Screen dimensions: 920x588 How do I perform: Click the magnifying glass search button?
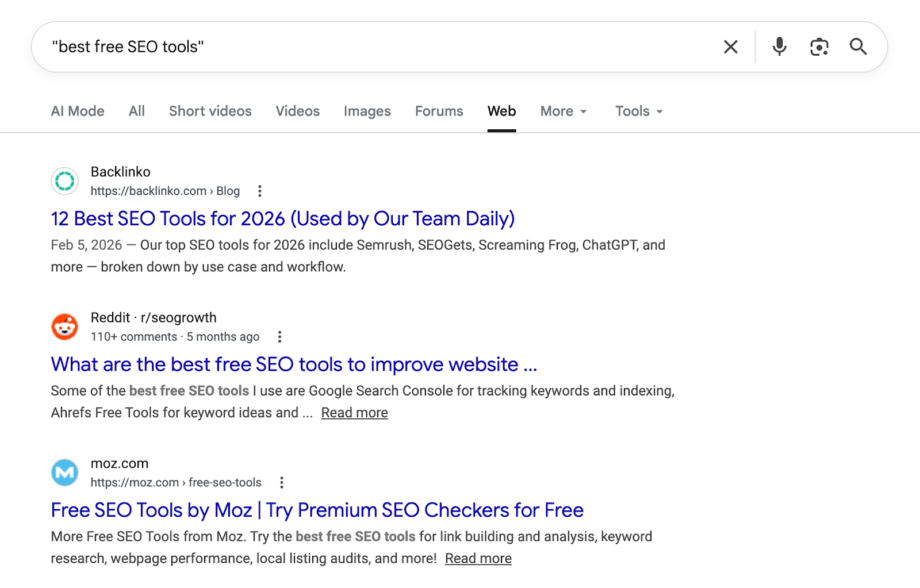[858, 47]
